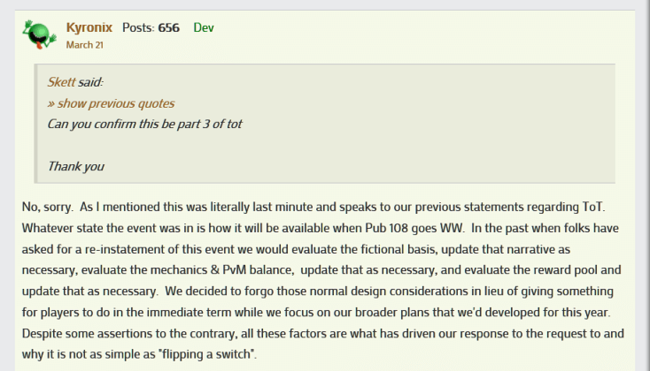Click the 'flipping a switch' phrase
The width and height of the screenshot is (650, 371).
(x=207, y=354)
